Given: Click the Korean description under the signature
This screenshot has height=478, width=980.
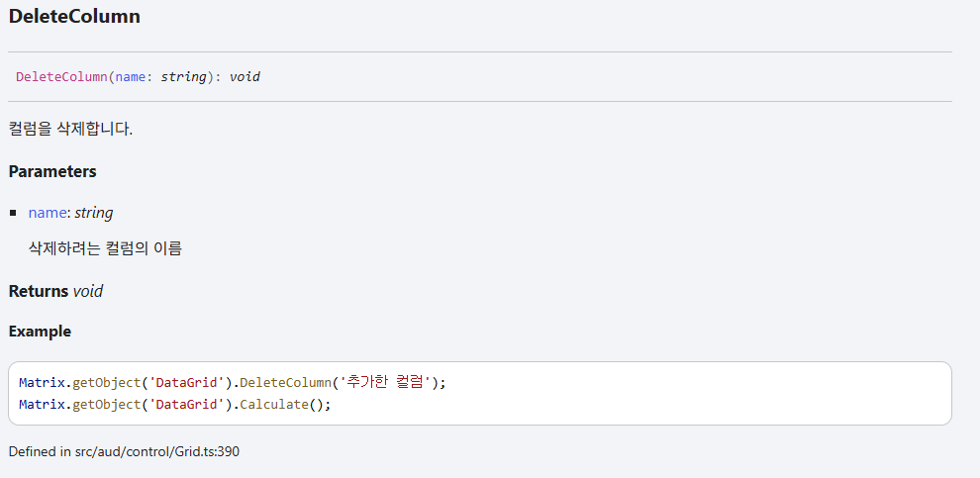Looking at the screenshot, I should tap(70, 130).
